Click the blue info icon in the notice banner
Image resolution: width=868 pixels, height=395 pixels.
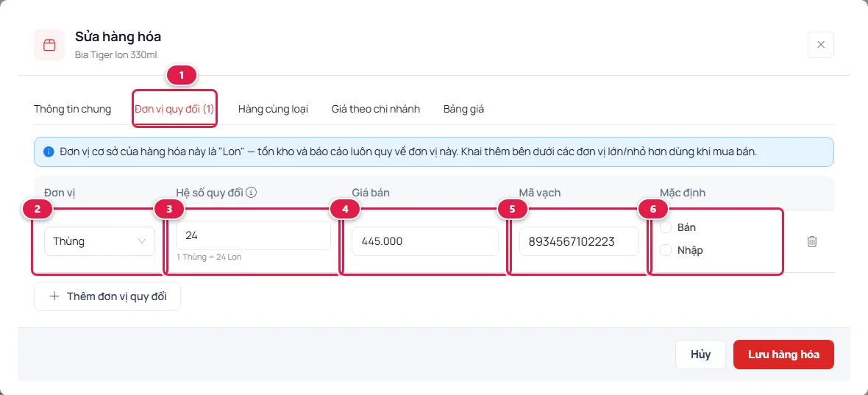coord(49,152)
